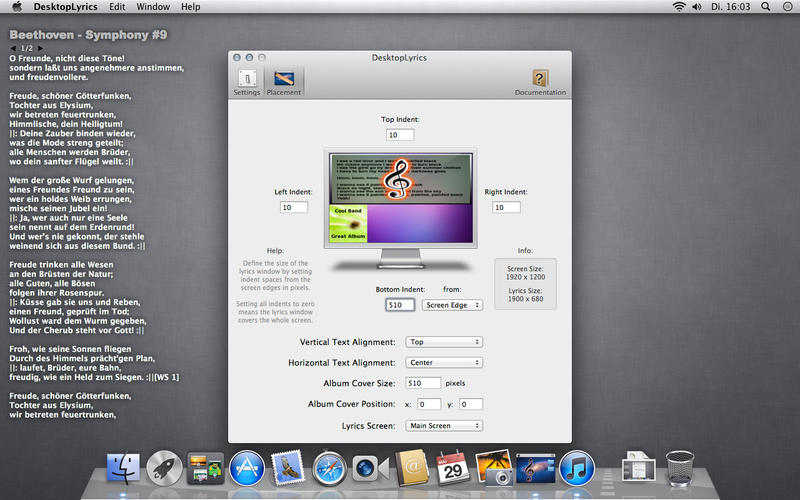
Task: Open FaceTime camera icon in Dock
Action: pyautogui.click(x=370, y=468)
